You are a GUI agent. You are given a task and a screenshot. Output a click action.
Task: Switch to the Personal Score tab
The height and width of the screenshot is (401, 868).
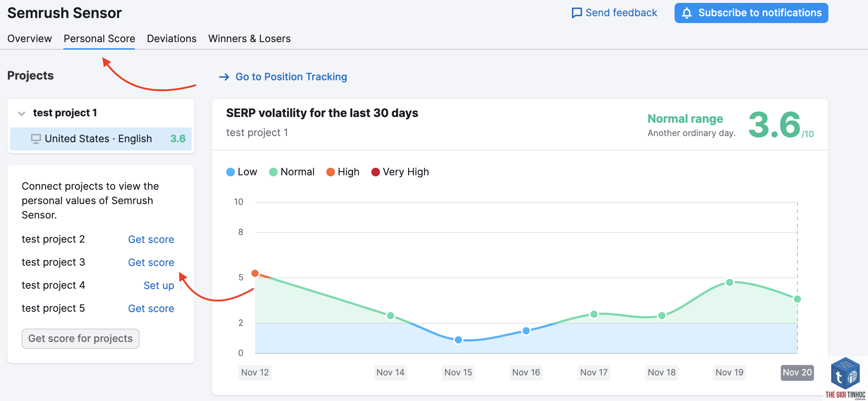point(99,39)
